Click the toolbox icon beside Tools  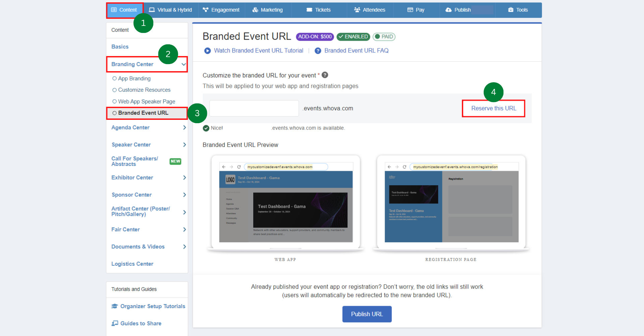(511, 10)
